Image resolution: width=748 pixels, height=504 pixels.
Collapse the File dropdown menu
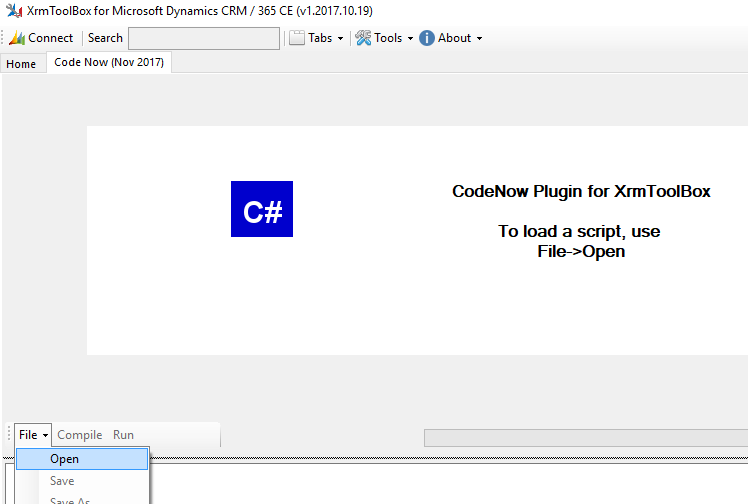click(33, 435)
